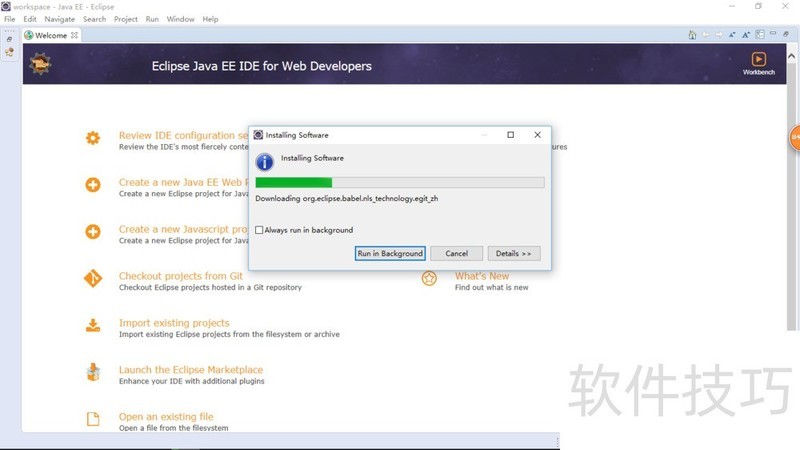Click 'Enhance your IDE with additional plugins' text
This screenshot has height=450, width=800.
coord(192,381)
